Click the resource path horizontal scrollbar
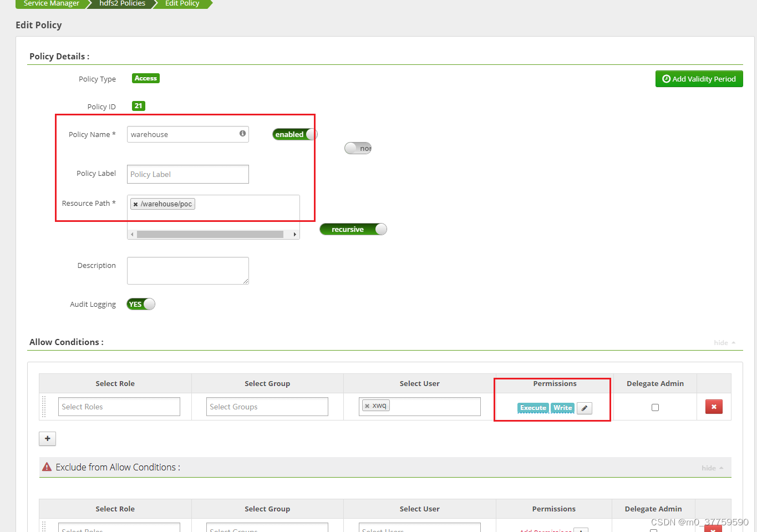The image size is (757, 532). pos(210,235)
